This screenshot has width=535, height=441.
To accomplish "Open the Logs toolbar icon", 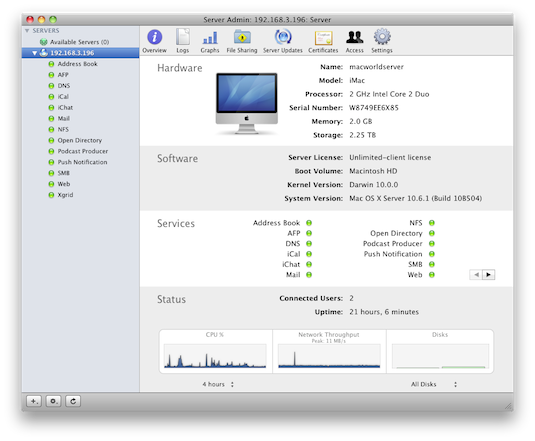I will pos(183,37).
